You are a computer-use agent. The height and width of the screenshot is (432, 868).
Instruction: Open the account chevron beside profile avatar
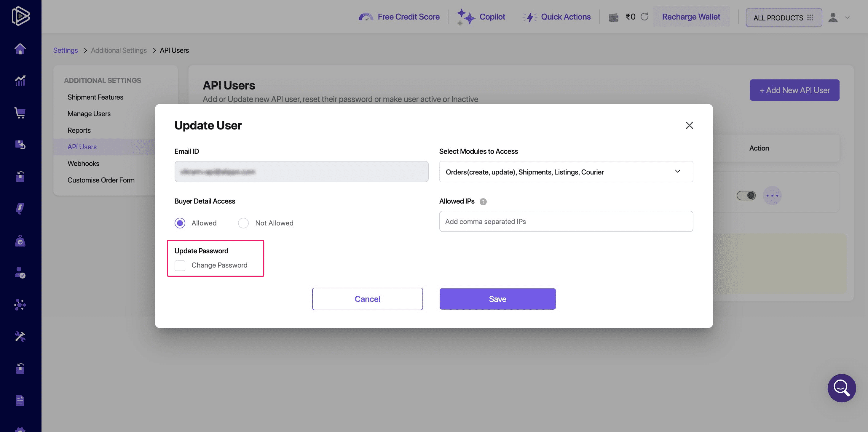(848, 17)
